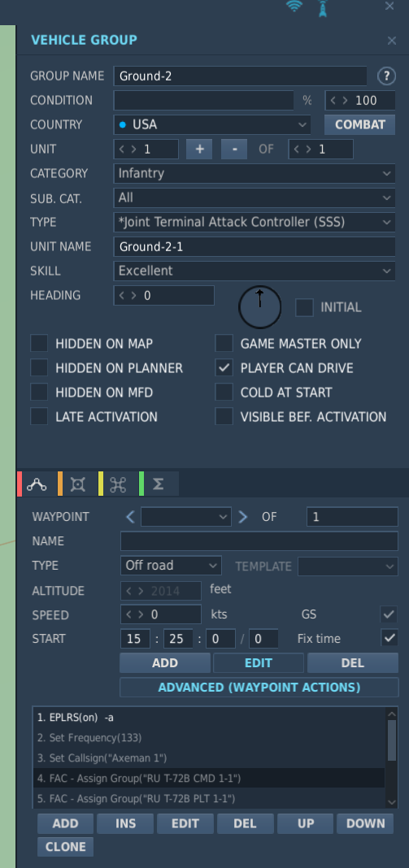Adjust the Unit index stepper
This screenshot has height=868, width=409.
146,150
